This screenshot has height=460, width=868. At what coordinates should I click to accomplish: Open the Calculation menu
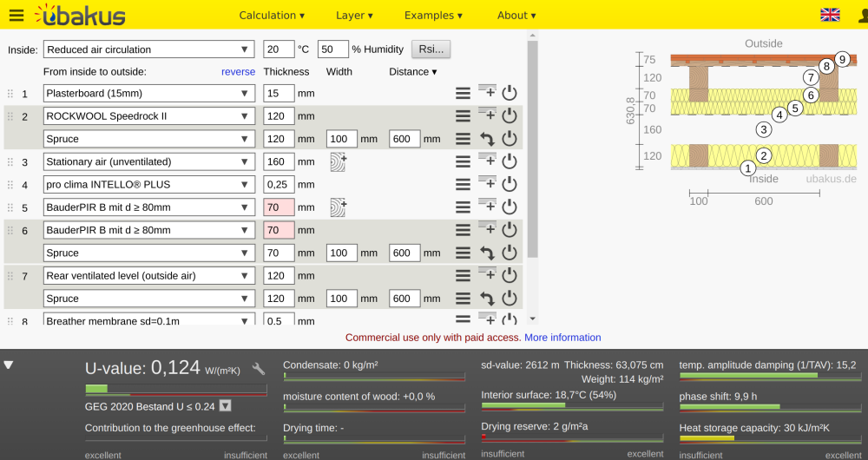pos(272,16)
